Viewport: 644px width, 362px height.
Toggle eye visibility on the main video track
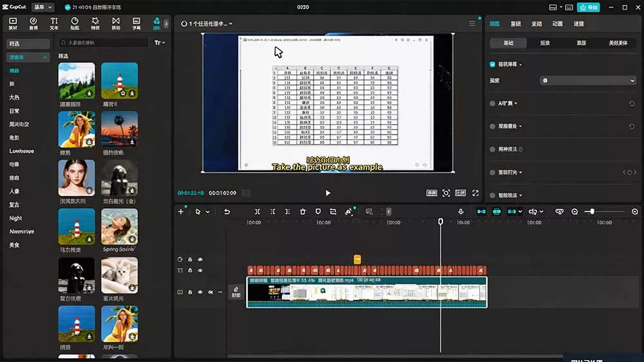click(x=200, y=292)
